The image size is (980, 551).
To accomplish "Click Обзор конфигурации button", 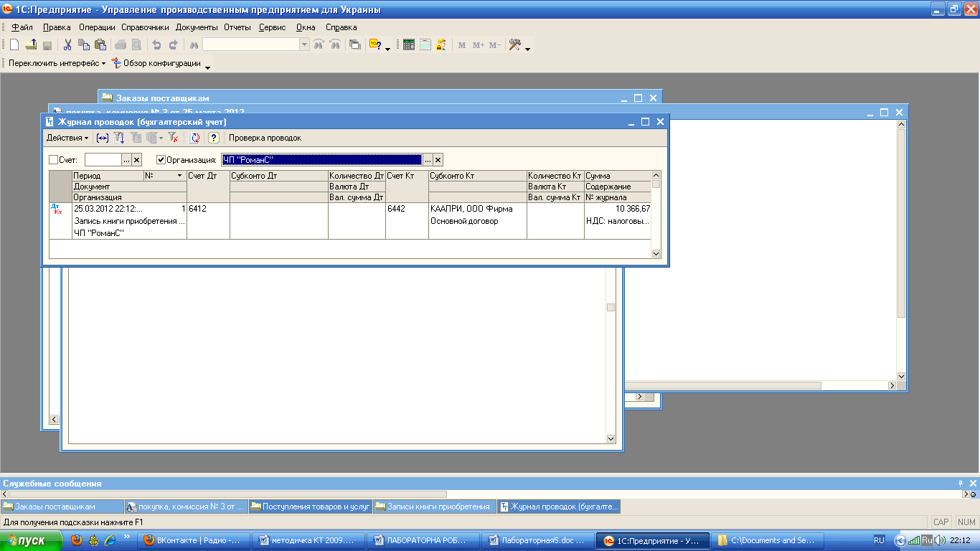I will pos(156,63).
